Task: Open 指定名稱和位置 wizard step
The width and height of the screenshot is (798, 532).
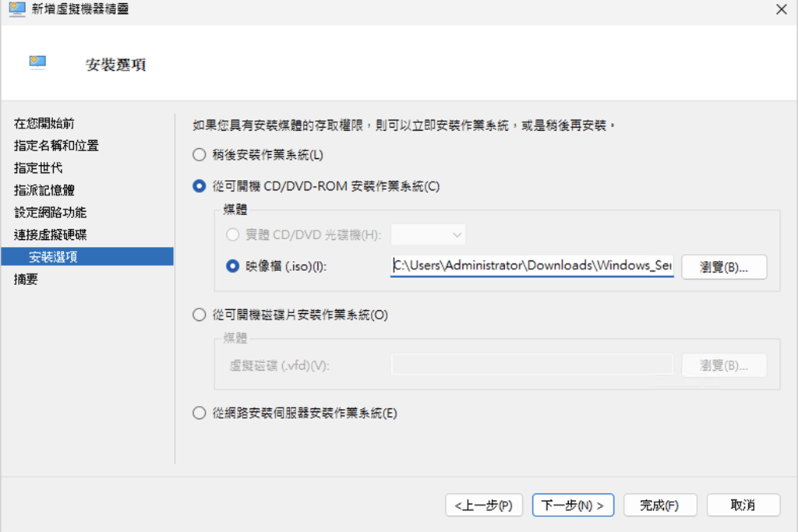Action: (x=56, y=146)
